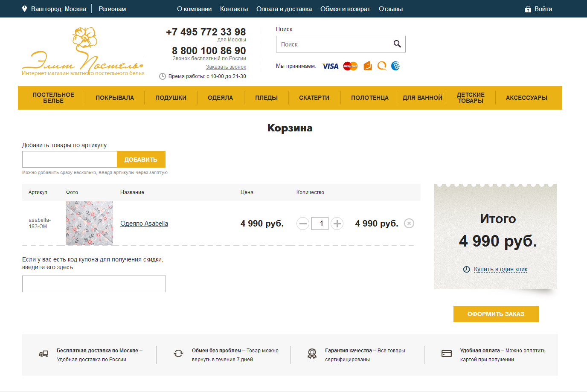The height and width of the screenshot is (392, 587).
Task: Click the Купить в один клик link
Action: tap(500, 269)
